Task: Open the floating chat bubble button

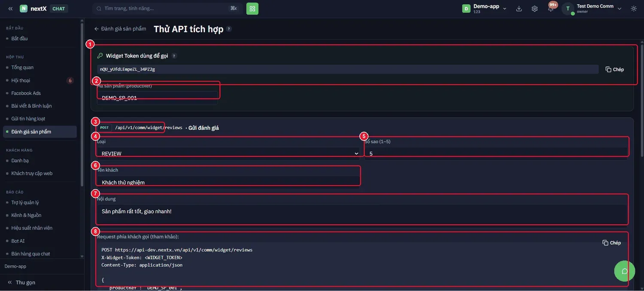Action: pyautogui.click(x=625, y=271)
